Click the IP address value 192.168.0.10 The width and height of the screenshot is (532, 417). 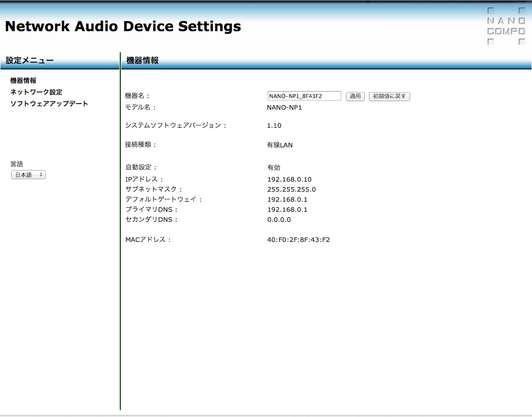coord(289,180)
